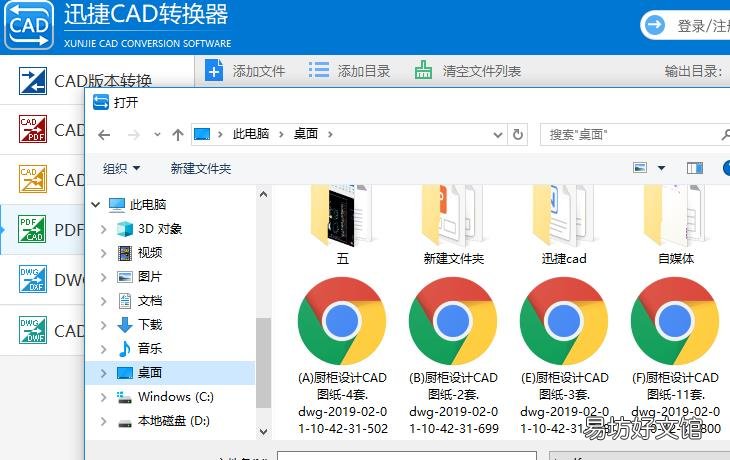Select file (B)厨柜设计CAD图纸-2套
This screenshot has width=730, height=460.
[453, 357]
